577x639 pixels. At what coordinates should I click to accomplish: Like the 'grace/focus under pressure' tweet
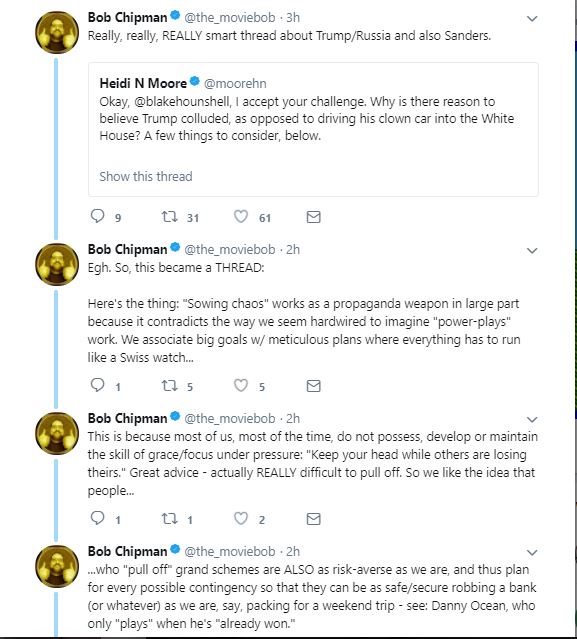241,518
